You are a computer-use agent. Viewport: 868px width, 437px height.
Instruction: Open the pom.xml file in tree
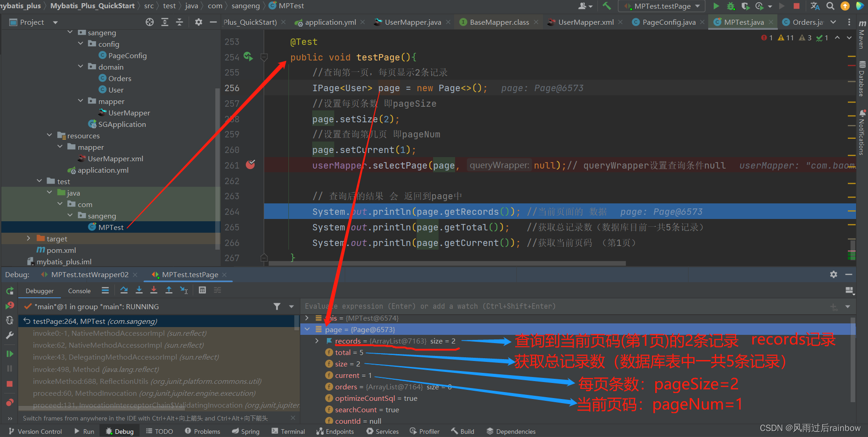[61, 250]
